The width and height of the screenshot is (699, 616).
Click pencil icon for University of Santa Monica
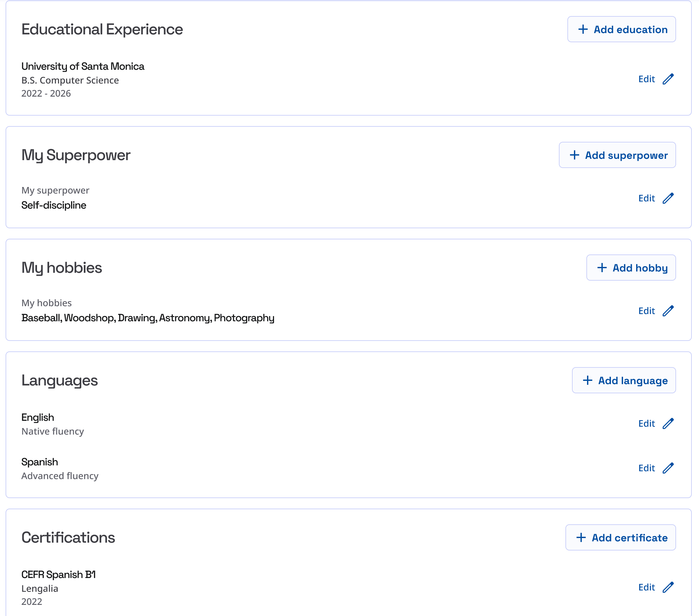coord(668,79)
